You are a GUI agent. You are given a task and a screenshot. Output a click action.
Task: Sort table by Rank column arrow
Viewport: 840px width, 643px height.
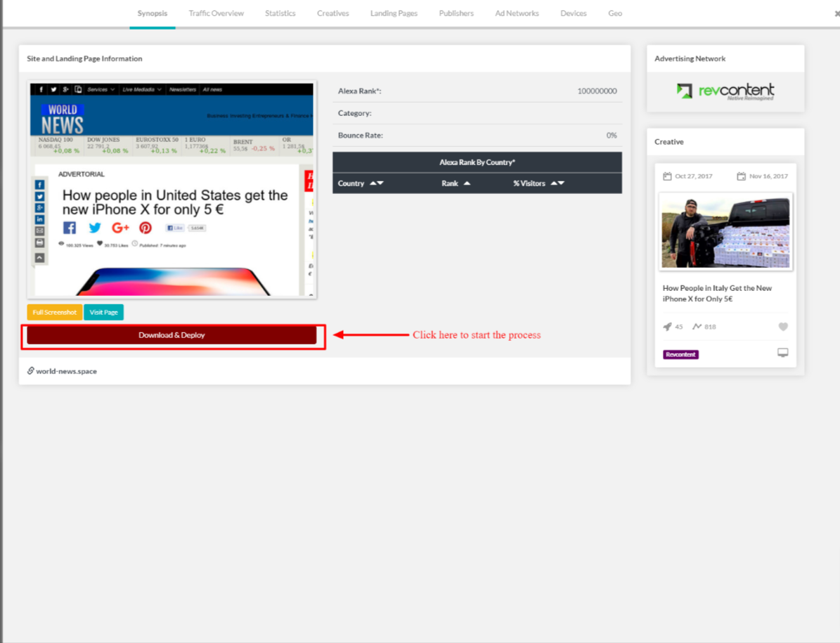pos(467,183)
